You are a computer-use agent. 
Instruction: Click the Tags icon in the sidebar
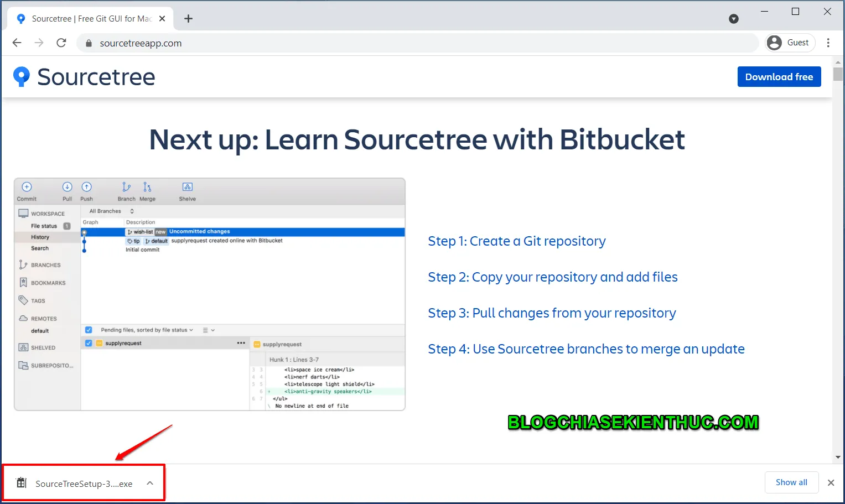[x=23, y=300]
